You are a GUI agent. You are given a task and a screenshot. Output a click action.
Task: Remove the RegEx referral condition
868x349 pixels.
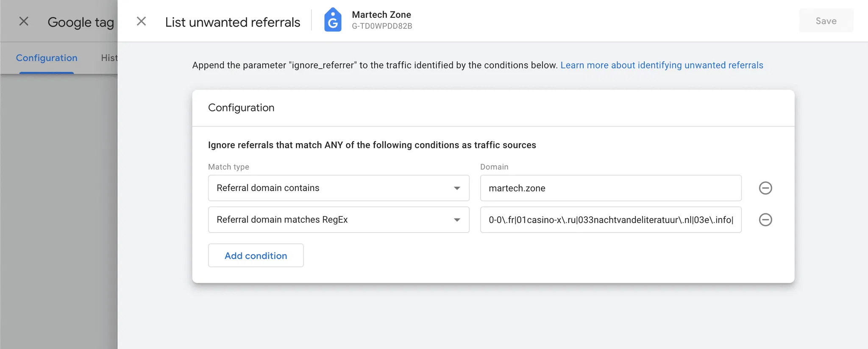pyautogui.click(x=765, y=220)
